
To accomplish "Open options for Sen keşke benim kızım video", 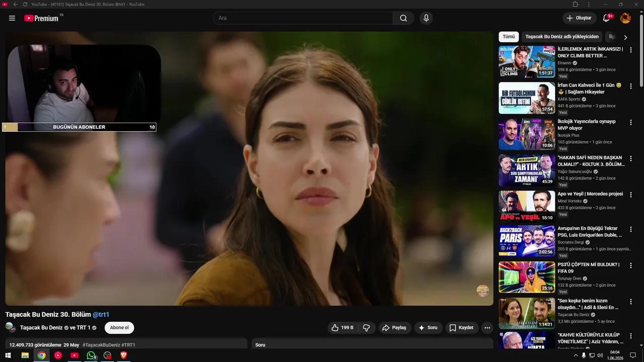I will pyautogui.click(x=630, y=301).
